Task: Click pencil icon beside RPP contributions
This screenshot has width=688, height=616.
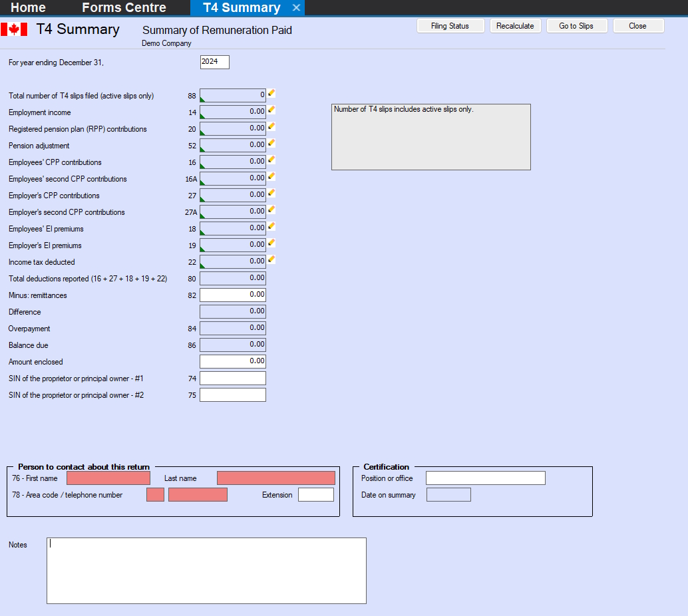Action: click(x=271, y=126)
